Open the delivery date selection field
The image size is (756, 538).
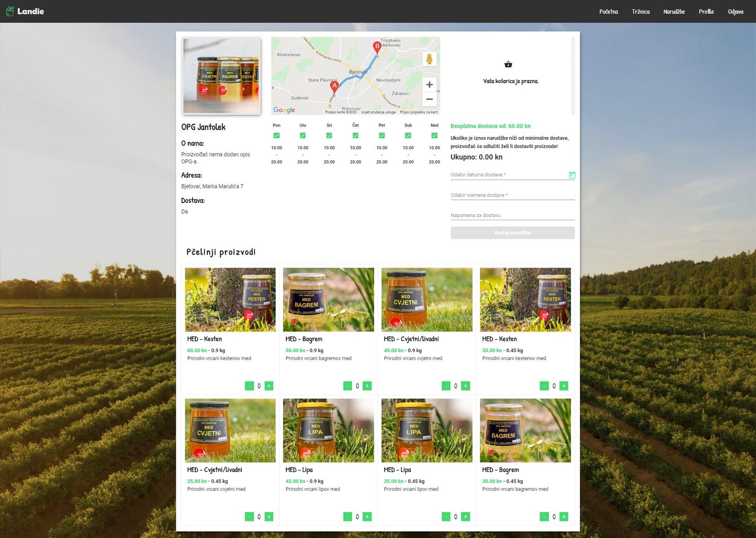(508, 175)
